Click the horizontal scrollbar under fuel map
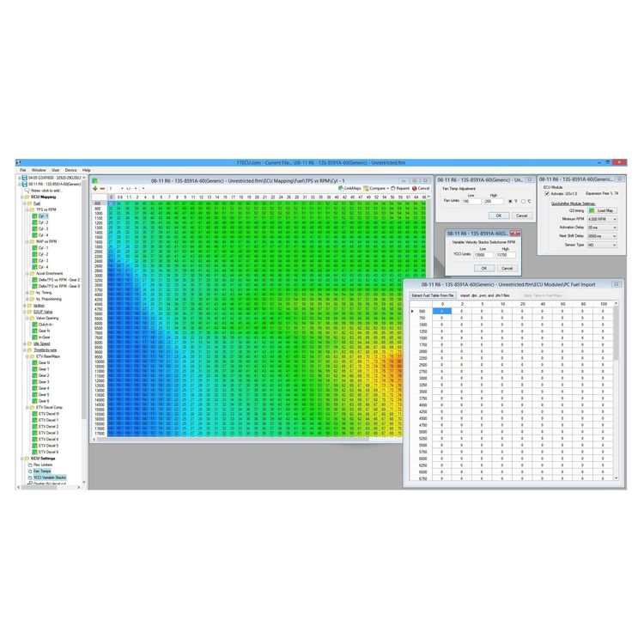The height and width of the screenshot is (644, 644). coord(246,440)
